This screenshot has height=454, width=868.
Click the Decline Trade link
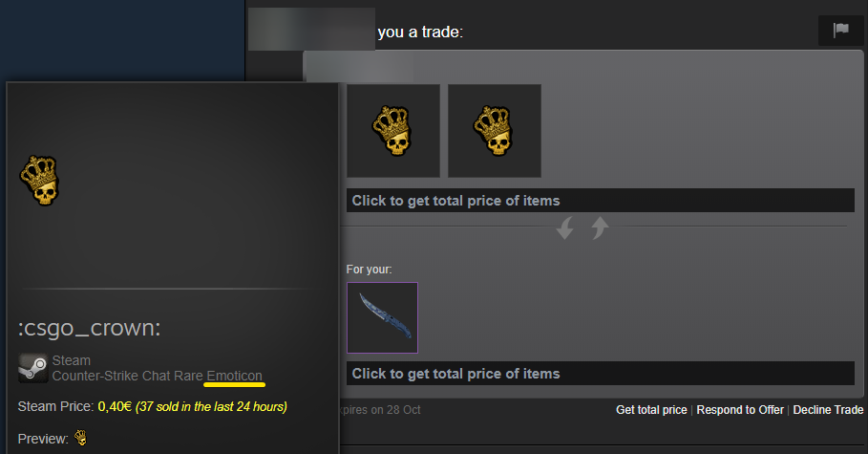pos(828,410)
